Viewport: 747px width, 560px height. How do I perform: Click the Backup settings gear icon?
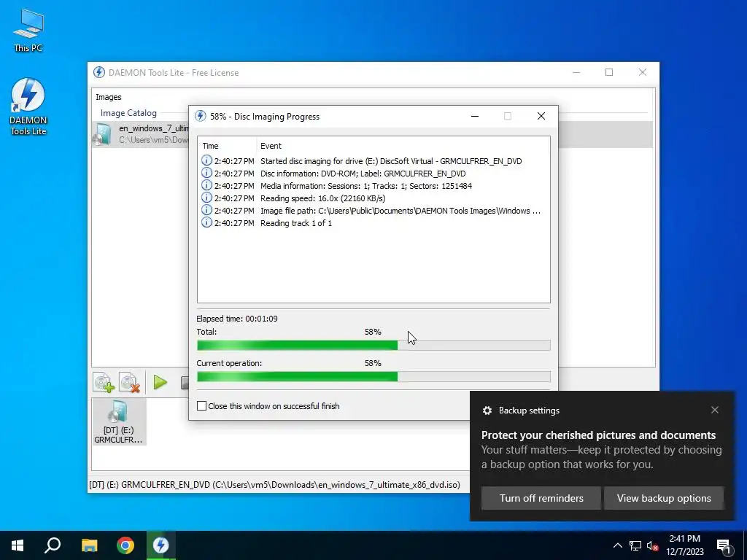click(487, 411)
